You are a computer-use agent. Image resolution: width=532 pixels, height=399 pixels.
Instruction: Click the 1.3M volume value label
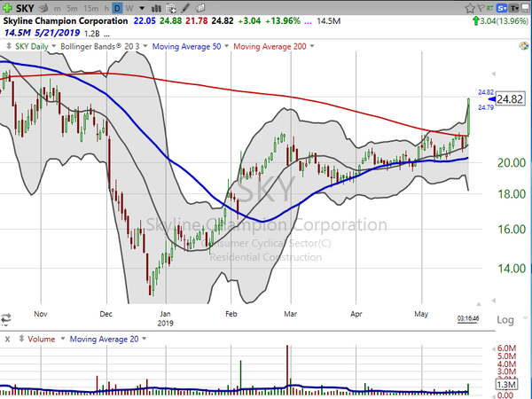(x=506, y=385)
